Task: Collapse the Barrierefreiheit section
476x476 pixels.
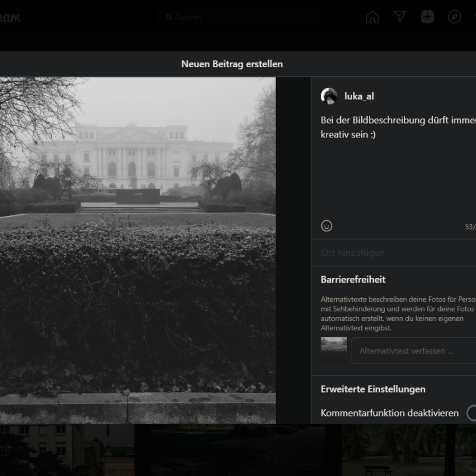Action: (353, 279)
